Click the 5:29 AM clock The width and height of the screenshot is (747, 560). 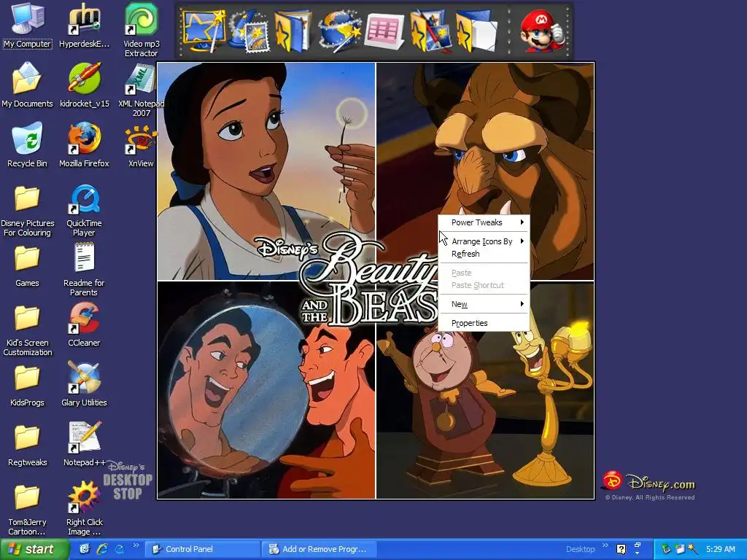pos(720,550)
